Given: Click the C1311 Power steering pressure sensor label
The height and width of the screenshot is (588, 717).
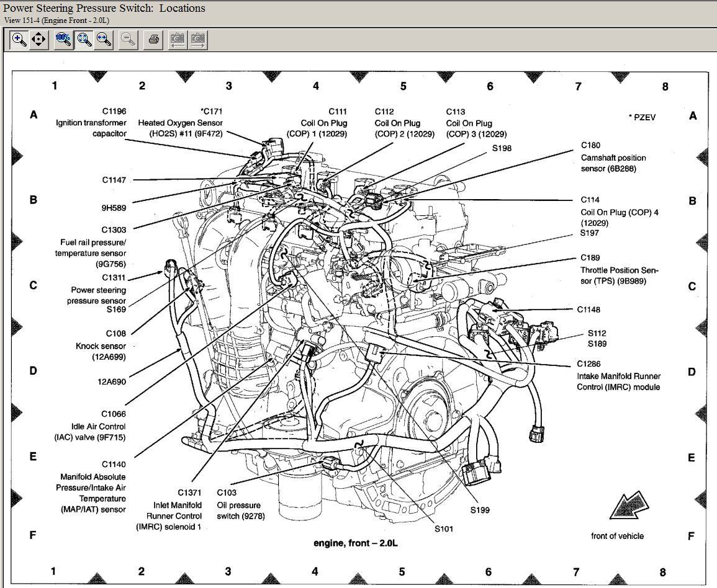Looking at the screenshot, I should point(97,290).
